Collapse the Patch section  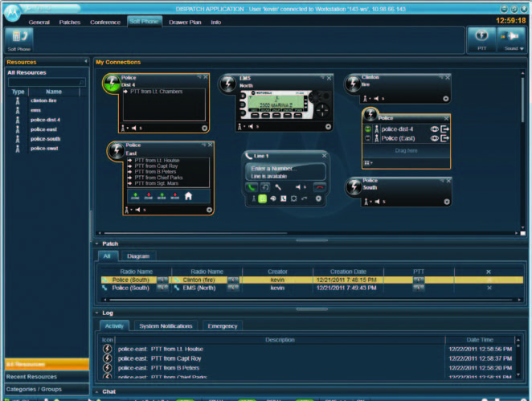point(98,243)
